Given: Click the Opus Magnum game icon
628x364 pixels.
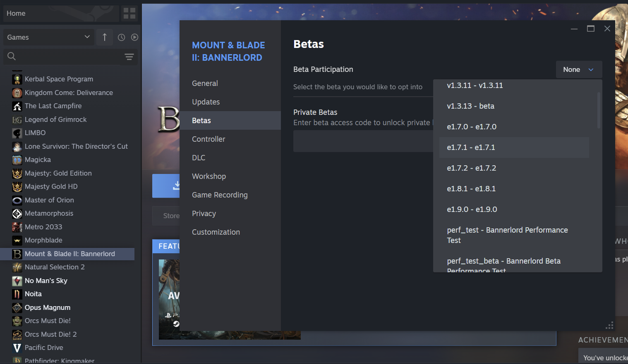Looking at the screenshot, I should click(x=17, y=308).
